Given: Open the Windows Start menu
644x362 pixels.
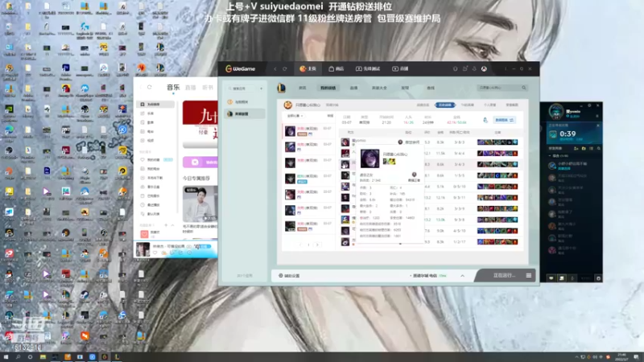Looking at the screenshot, I should (6, 357).
